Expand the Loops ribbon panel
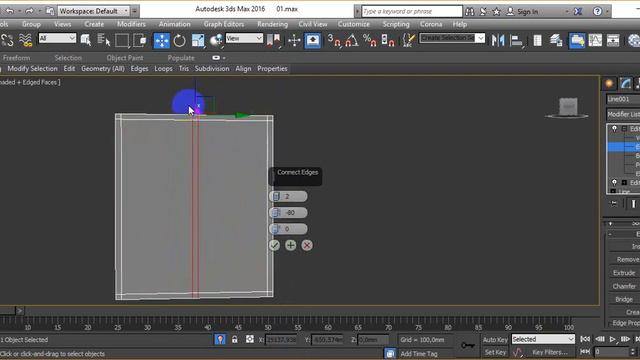The height and width of the screenshot is (360, 640). pyautogui.click(x=163, y=69)
